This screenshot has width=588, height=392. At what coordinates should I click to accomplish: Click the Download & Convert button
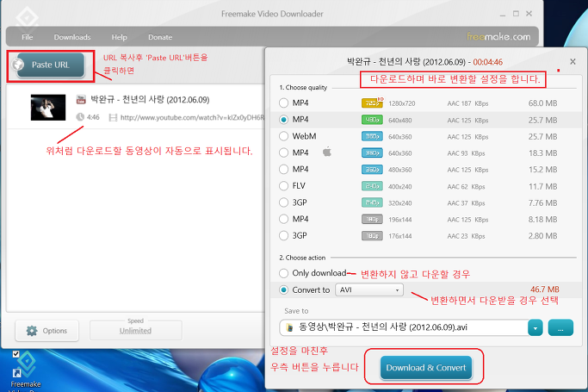426,368
